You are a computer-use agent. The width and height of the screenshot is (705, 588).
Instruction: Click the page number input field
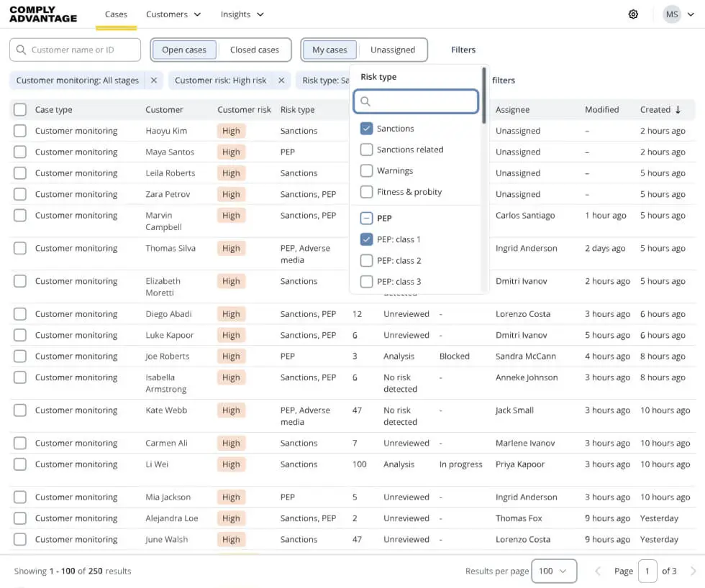pyautogui.click(x=647, y=571)
